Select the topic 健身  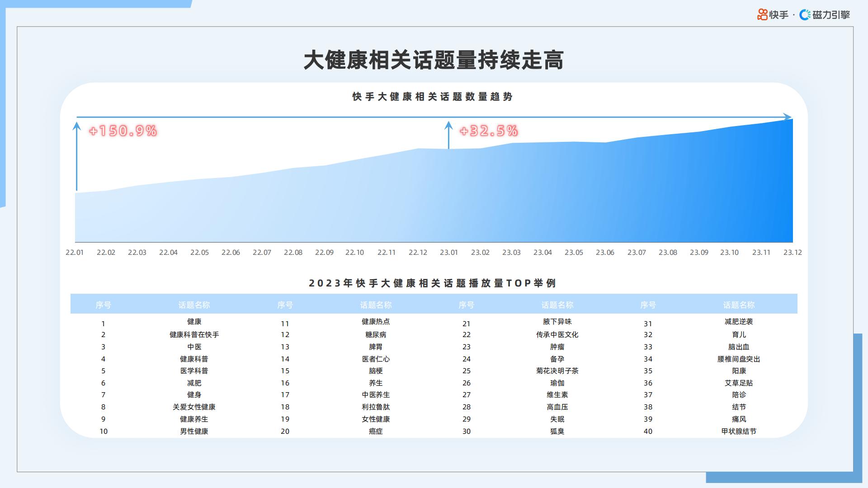pyautogui.click(x=194, y=395)
